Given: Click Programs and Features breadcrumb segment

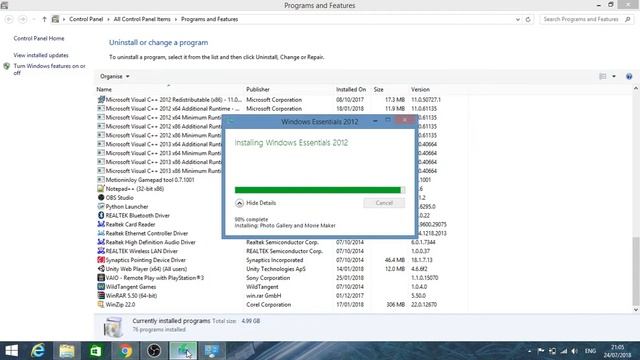Looking at the screenshot, I should point(209,19).
